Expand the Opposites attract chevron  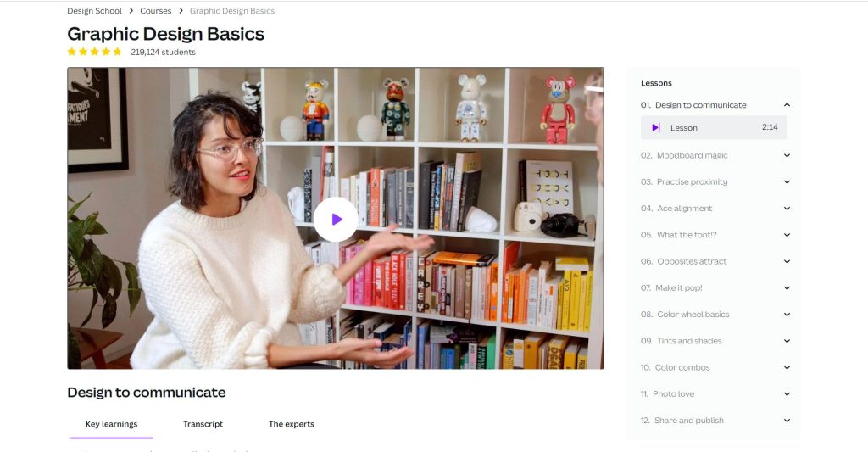pyautogui.click(x=787, y=261)
